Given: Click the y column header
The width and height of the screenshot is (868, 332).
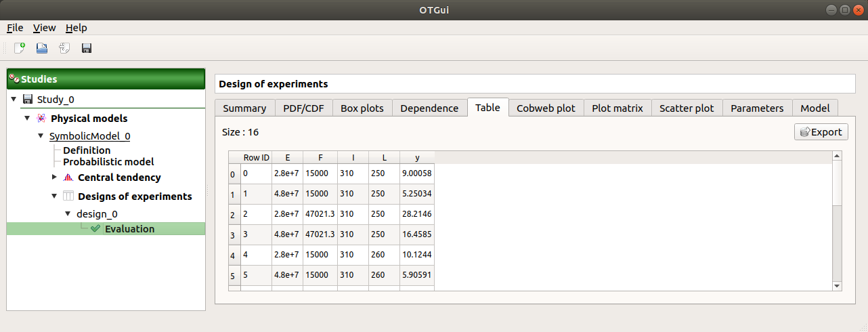Looking at the screenshot, I should pos(417,157).
